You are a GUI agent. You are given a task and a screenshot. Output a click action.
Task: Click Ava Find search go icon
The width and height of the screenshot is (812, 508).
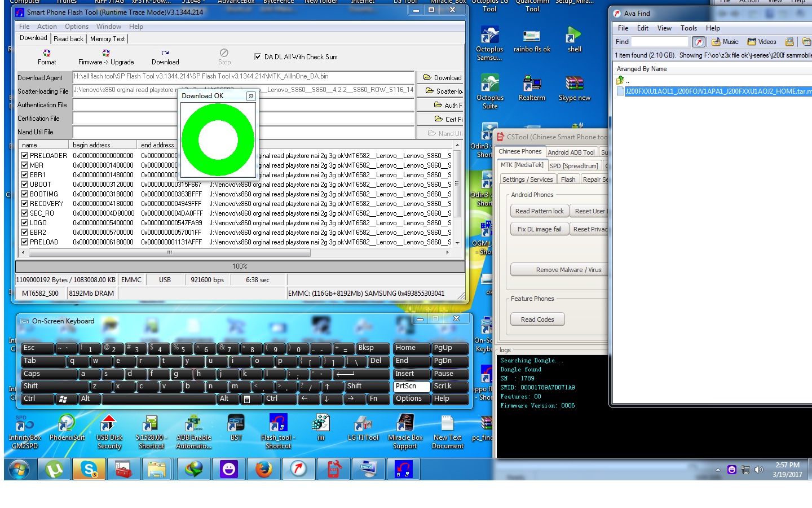coord(699,42)
